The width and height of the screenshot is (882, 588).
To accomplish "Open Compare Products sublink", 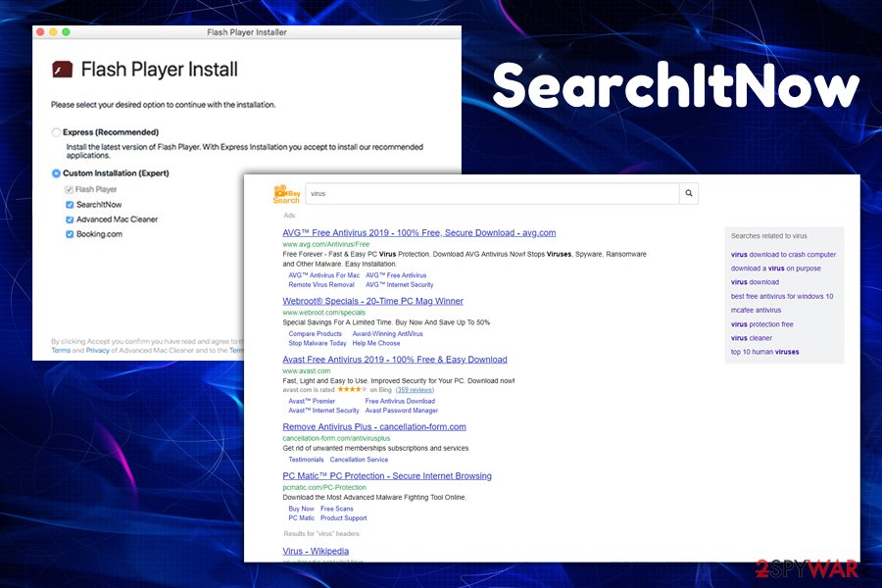I will coord(315,333).
